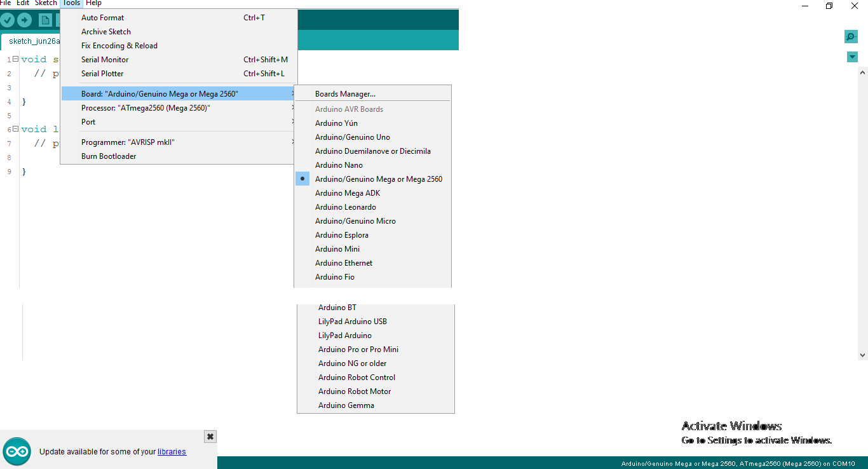Choose Archive Sketch
Image resolution: width=868 pixels, height=469 pixels.
(179, 32)
